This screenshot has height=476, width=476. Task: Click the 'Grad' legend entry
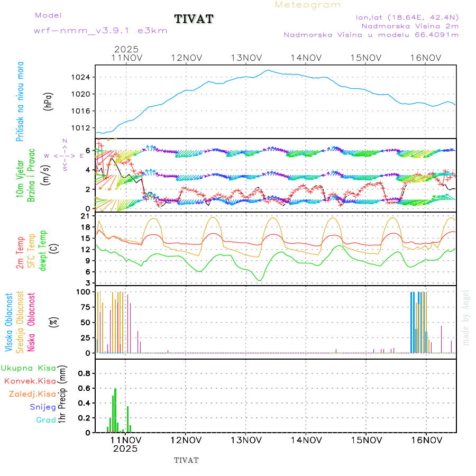point(45,420)
